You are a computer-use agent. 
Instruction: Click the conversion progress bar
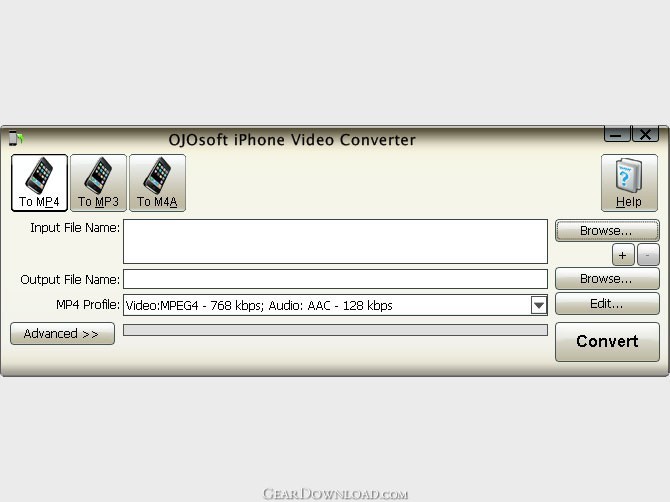click(x=335, y=330)
